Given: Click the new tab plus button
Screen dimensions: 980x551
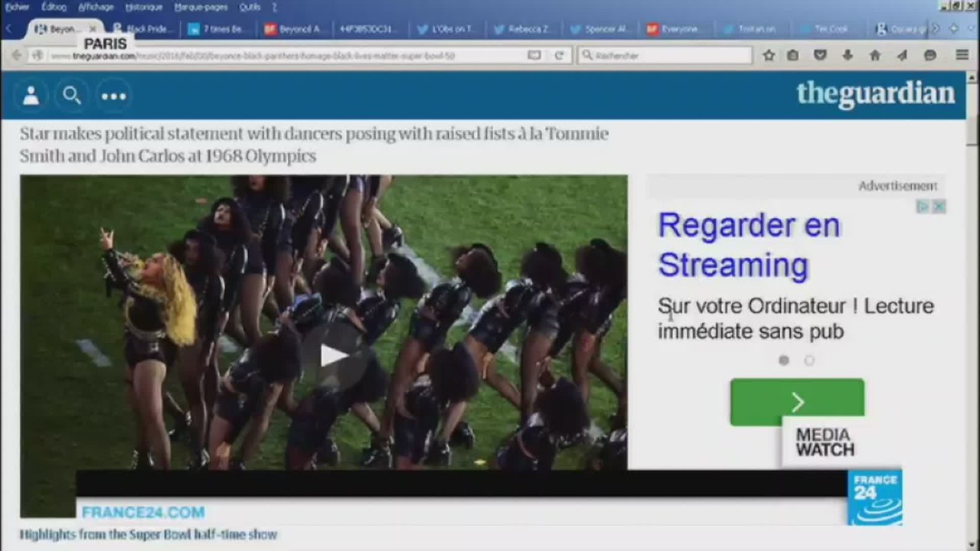Looking at the screenshot, I should 954,29.
